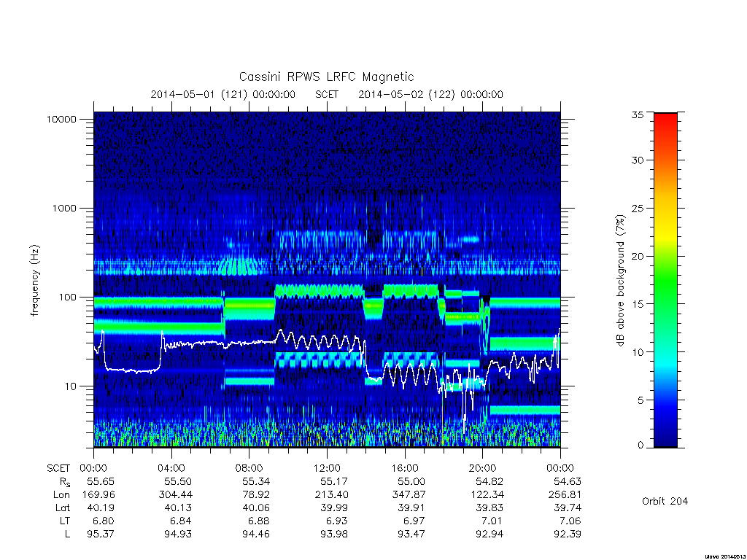Click the colorbar tick label 5
Screen dimensions: 747x560
tap(640, 400)
